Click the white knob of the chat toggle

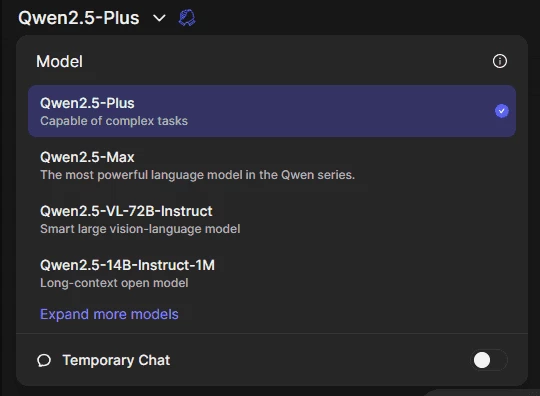pyautogui.click(x=482, y=360)
